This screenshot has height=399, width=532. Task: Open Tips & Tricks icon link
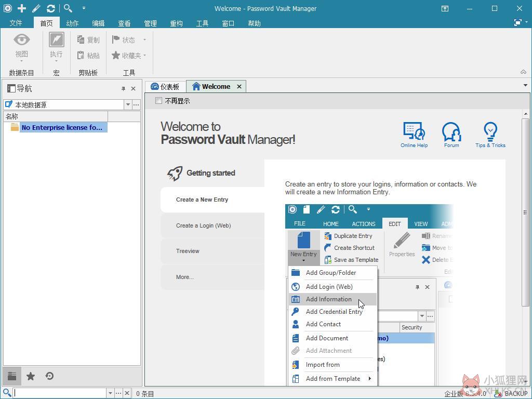(x=490, y=135)
